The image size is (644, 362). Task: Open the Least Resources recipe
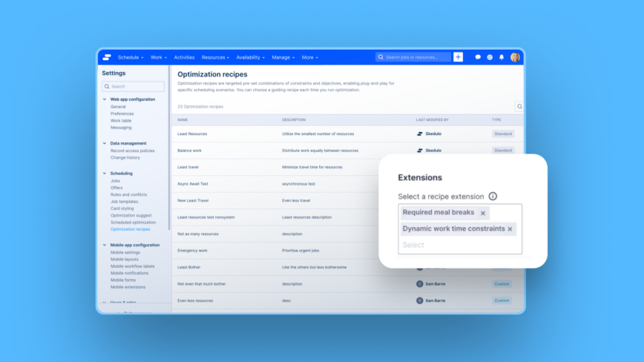click(x=192, y=134)
